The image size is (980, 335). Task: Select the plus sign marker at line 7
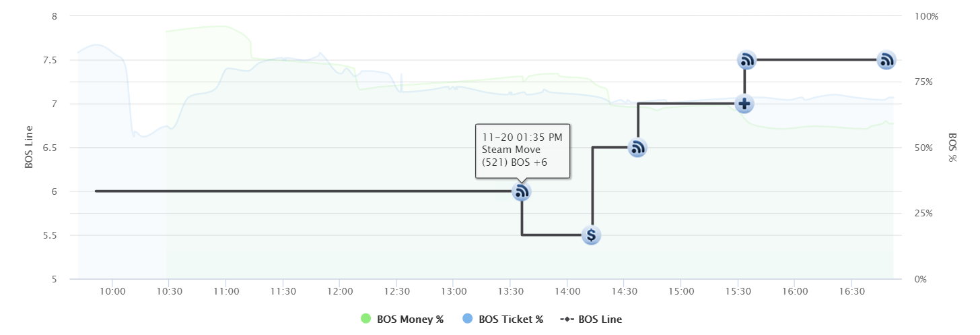[744, 104]
